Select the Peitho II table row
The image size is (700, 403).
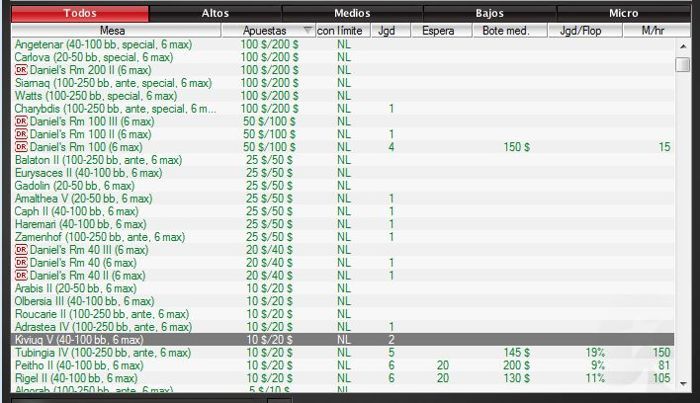click(x=343, y=366)
